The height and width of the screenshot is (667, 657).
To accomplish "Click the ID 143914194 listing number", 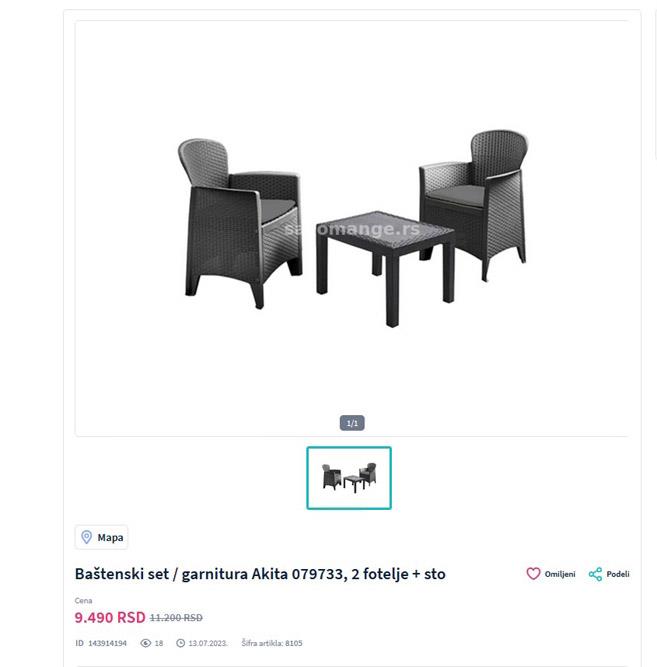I will (x=101, y=643).
